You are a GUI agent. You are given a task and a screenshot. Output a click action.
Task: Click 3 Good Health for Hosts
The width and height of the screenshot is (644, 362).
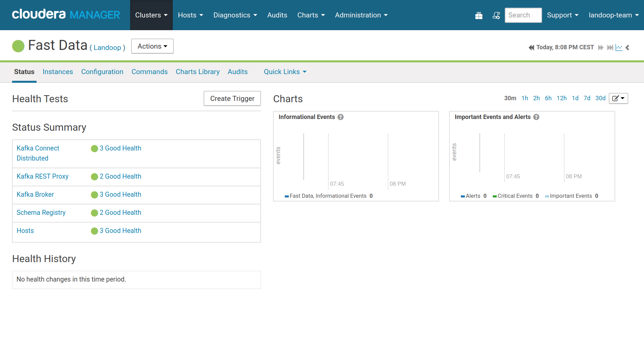click(120, 231)
